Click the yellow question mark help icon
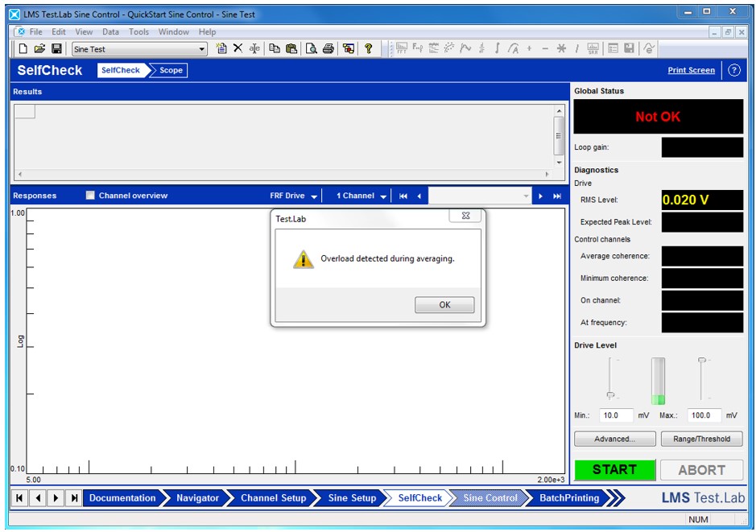 [x=368, y=49]
